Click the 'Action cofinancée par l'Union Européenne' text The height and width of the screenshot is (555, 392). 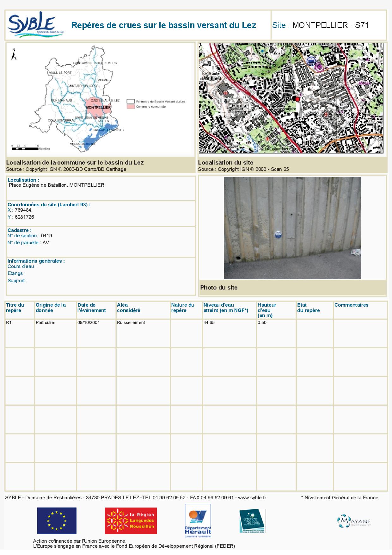pos(80,541)
